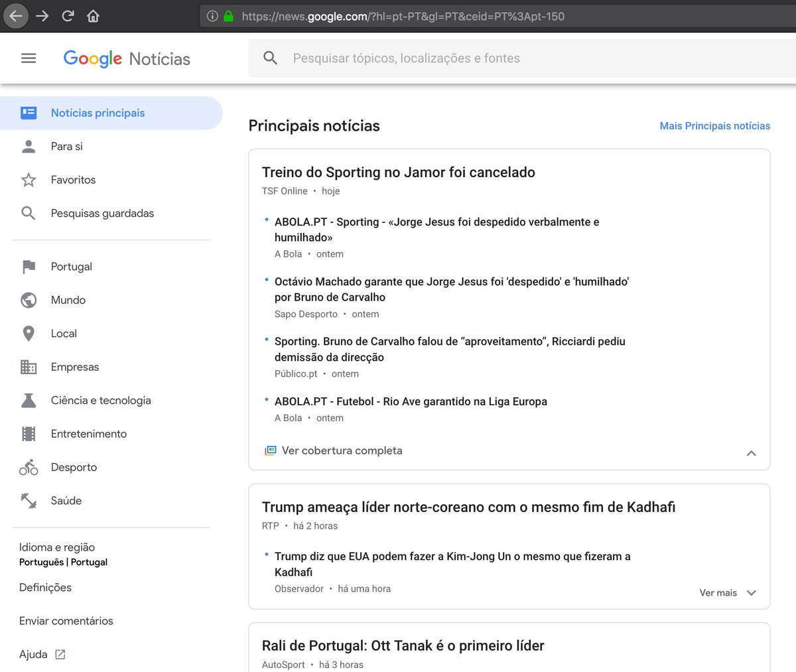Open Octávio Machado garante article

coord(452,289)
